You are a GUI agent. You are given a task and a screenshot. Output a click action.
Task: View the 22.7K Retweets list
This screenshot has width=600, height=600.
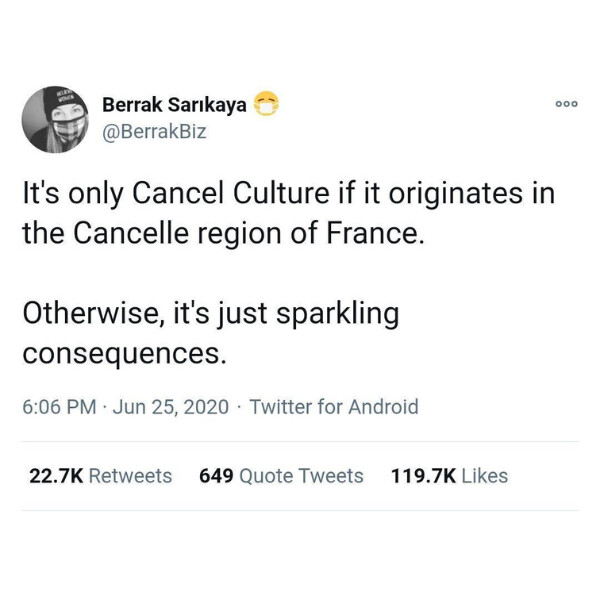[100, 476]
